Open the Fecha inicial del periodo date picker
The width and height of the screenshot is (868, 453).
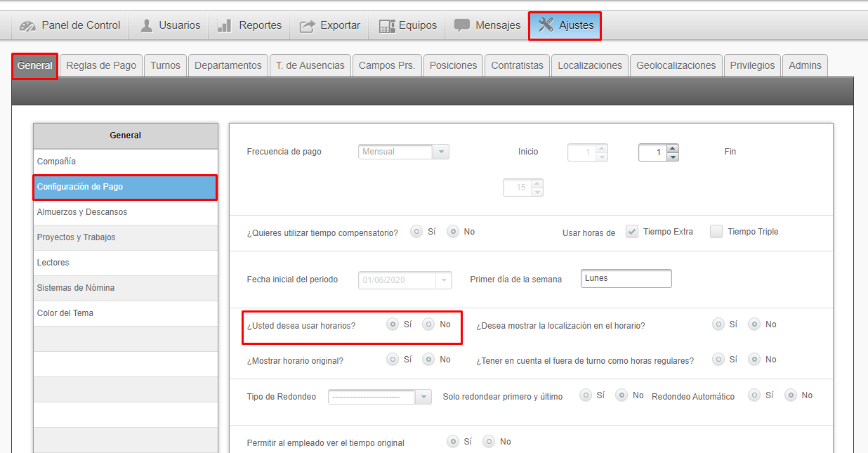coord(444,280)
